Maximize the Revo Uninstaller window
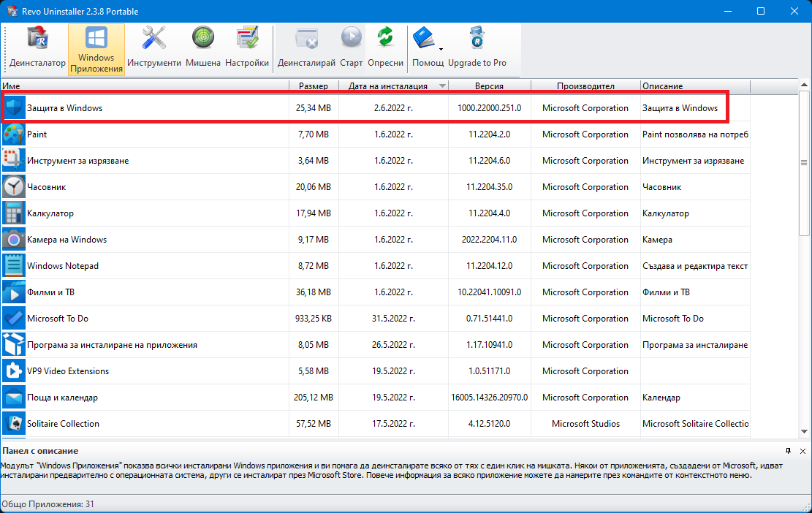Screen dimensions: 812x513 pyautogui.click(x=761, y=11)
